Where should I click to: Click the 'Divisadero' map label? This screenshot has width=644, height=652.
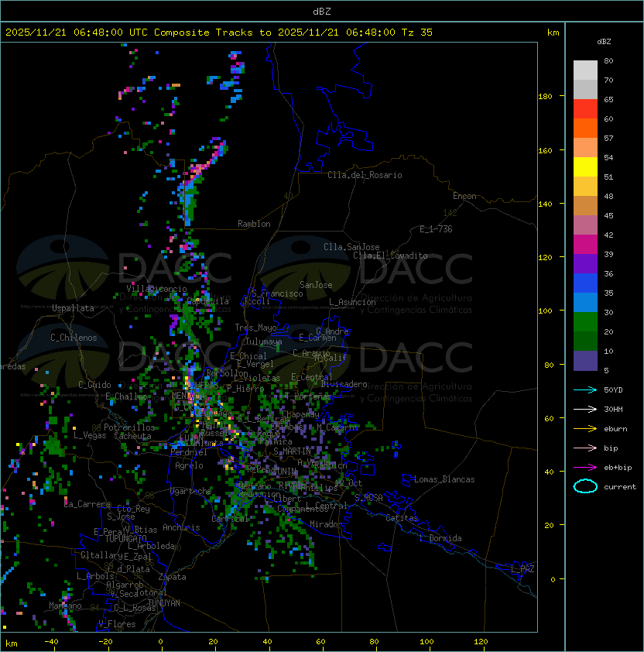coord(344,384)
